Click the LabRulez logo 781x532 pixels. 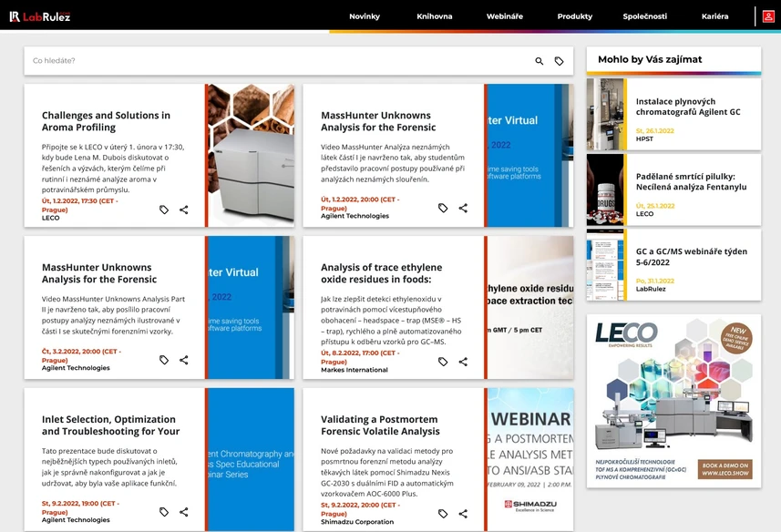tap(40, 16)
